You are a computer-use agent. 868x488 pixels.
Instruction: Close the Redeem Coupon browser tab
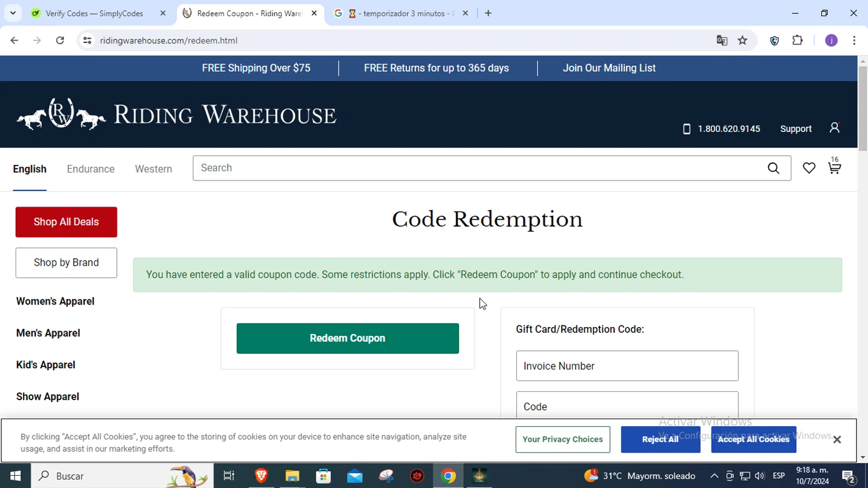tap(314, 13)
